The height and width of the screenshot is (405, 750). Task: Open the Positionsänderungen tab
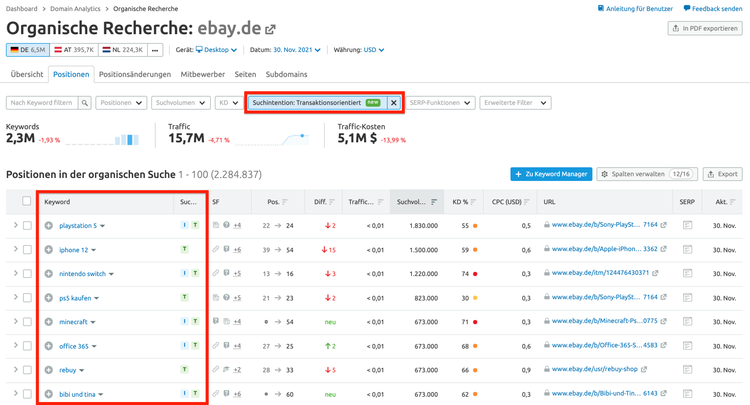(135, 74)
